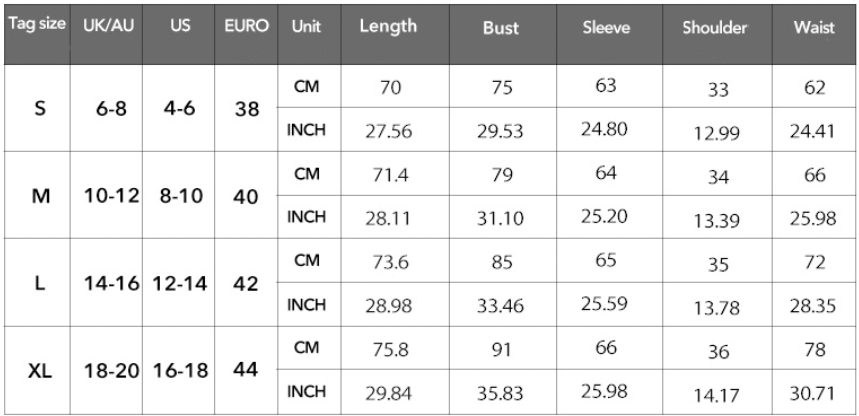This screenshot has width=859, height=416.
Task: Click the S tag size cell
Action: 39,109
